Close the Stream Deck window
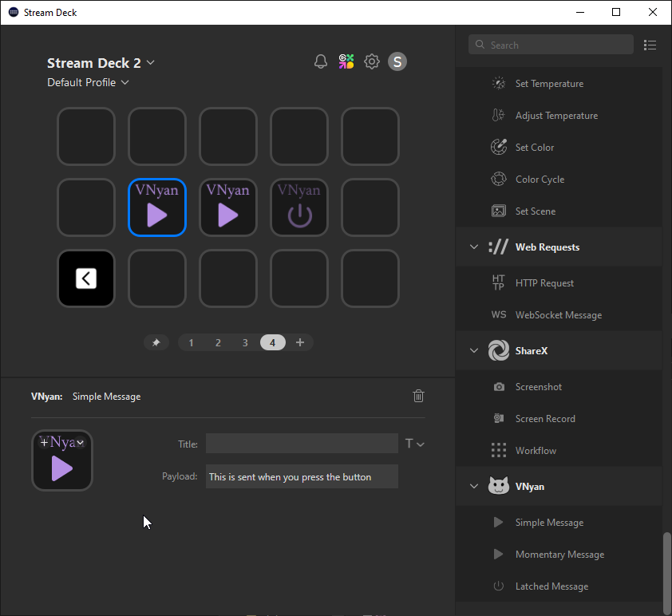Image resolution: width=672 pixels, height=616 pixels. point(652,13)
